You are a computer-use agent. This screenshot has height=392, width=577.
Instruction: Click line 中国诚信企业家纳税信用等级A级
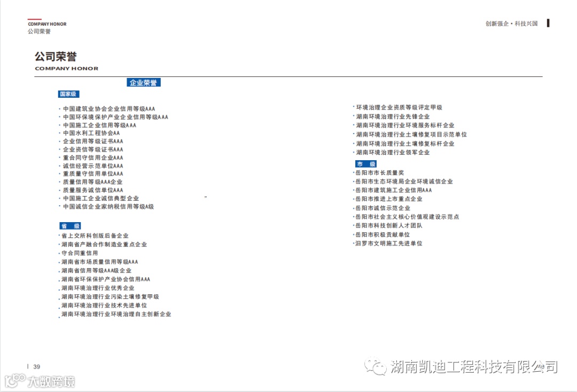click(108, 207)
